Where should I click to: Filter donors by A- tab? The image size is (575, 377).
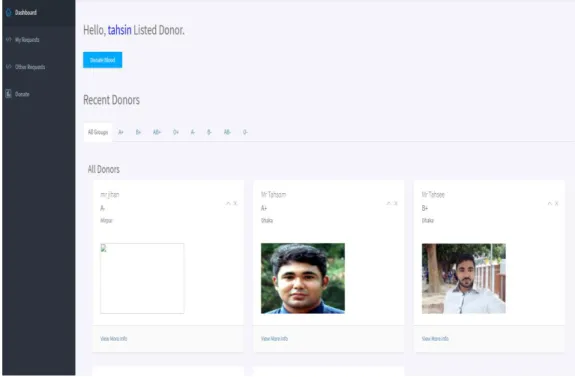(x=193, y=132)
